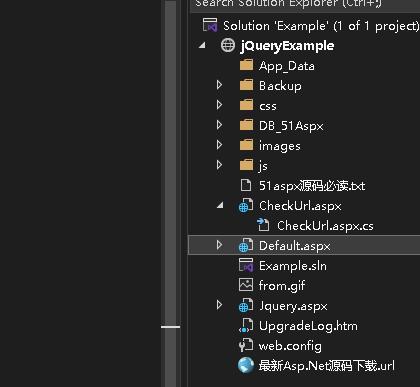Click the css folder icon

tap(247, 105)
